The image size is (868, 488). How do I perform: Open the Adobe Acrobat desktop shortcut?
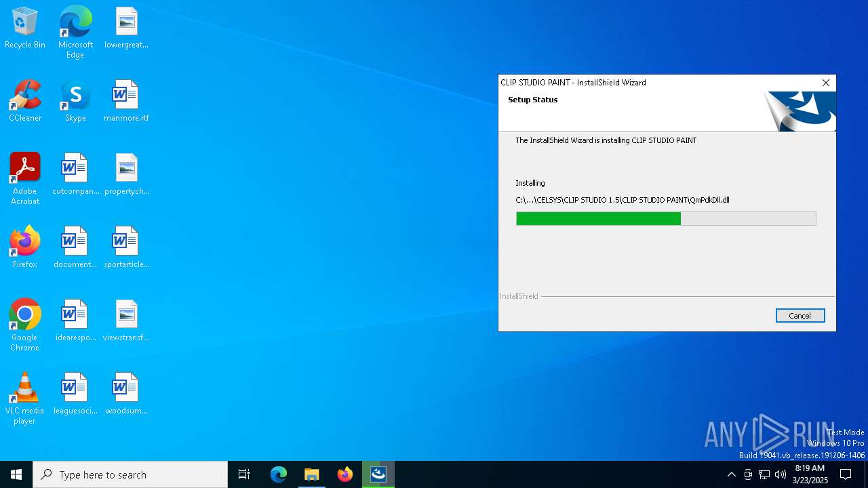click(24, 179)
